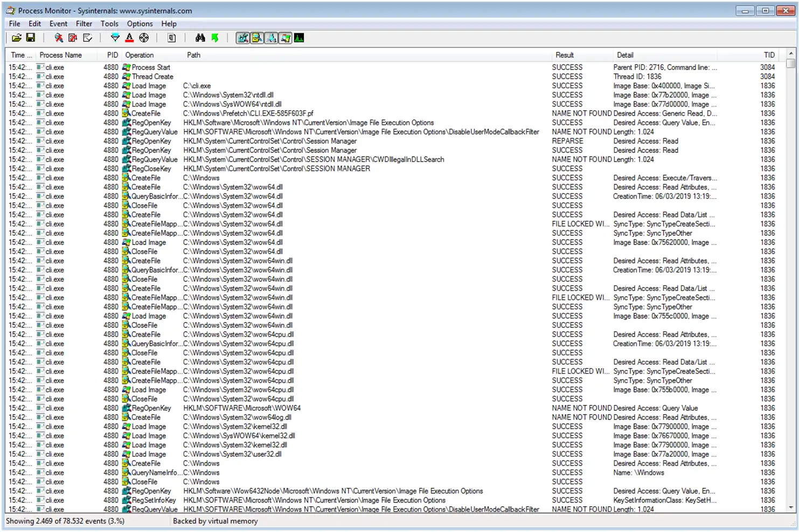Select path "C:\Windows\System32\user32.dll"

[232, 454]
